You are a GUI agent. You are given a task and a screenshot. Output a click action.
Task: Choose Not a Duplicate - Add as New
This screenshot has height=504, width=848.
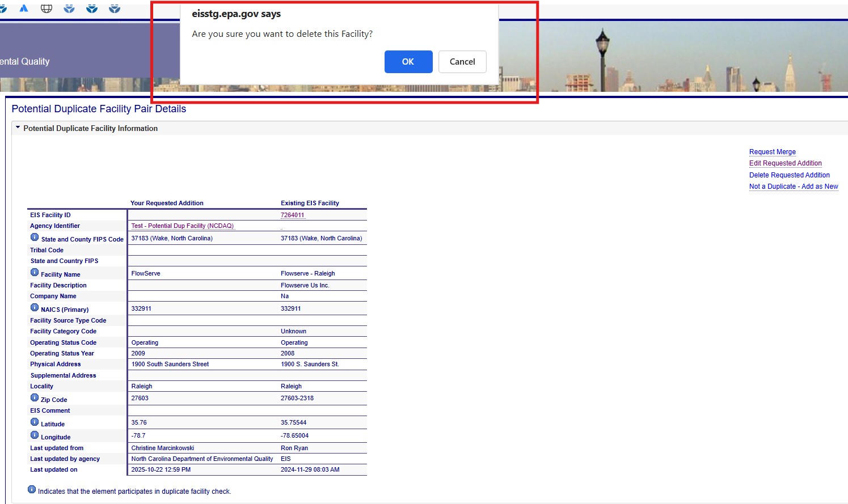pos(793,187)
